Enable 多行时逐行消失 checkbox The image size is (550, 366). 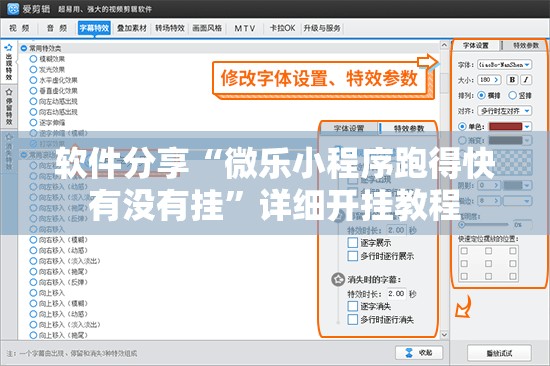coord(353,319)
